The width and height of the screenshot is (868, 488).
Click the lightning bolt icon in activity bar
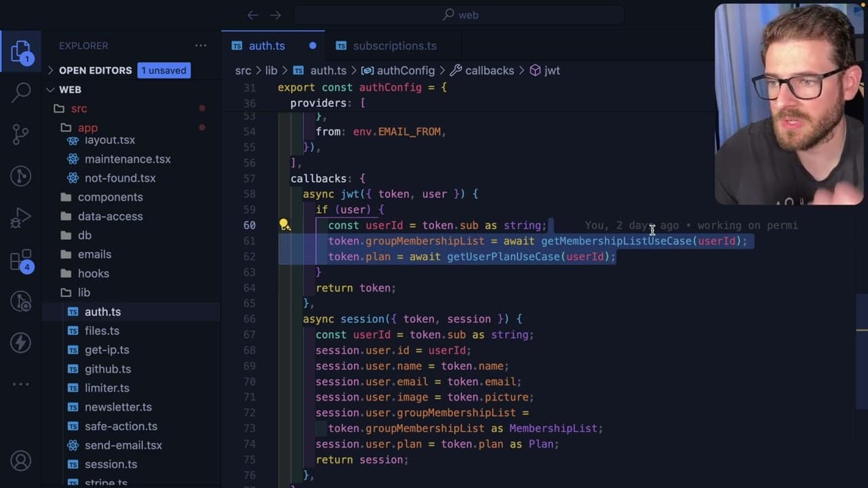point(20,342)
